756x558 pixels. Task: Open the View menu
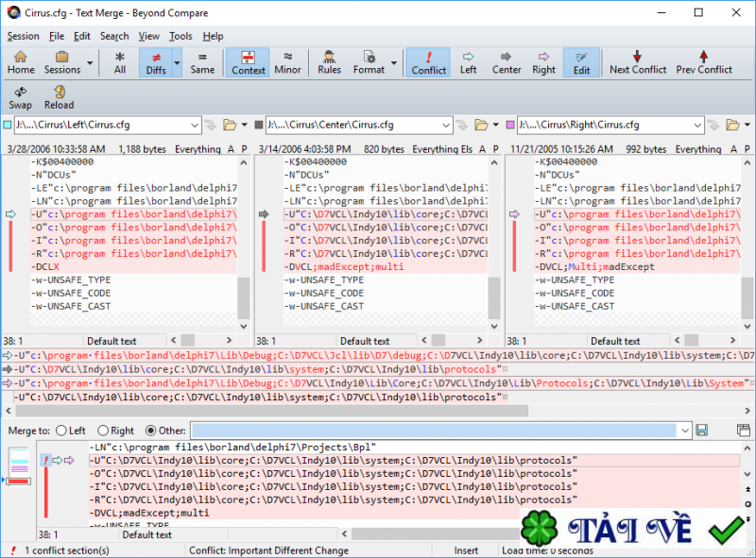tap(149, 36)
